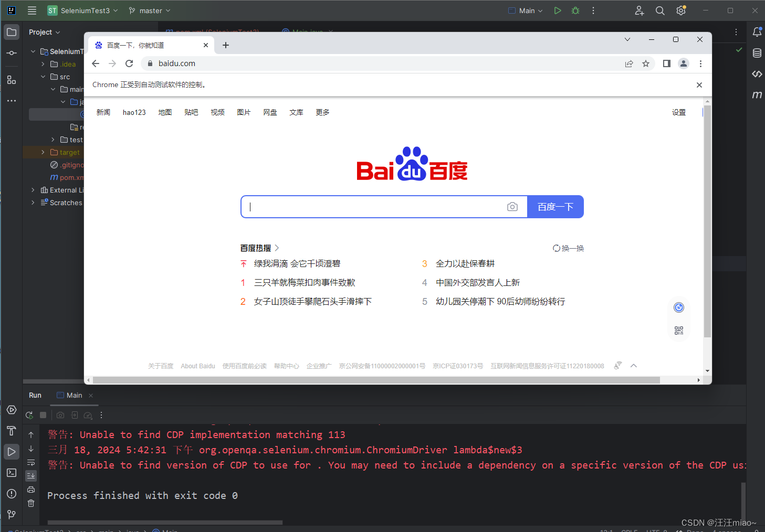Bookmark this page with star icon
Viewport: 765px width, 532px height.
tap(646, 63)
